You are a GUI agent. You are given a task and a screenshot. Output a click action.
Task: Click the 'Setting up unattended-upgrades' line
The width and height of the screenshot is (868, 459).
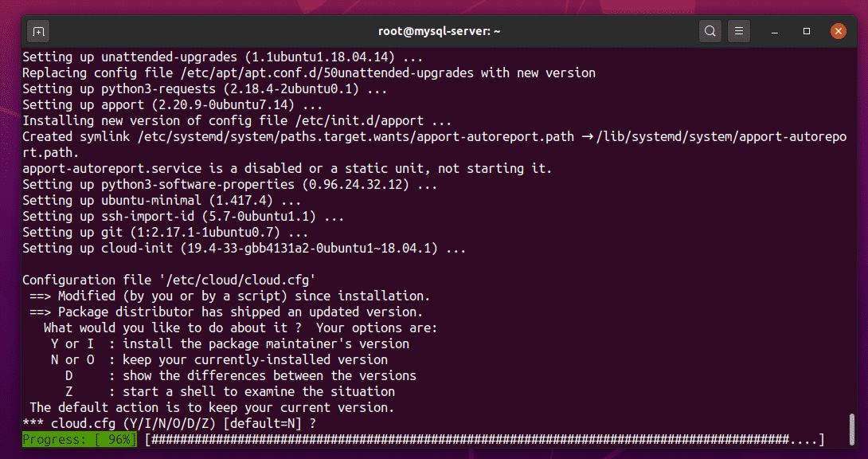[x=223, y=57]
